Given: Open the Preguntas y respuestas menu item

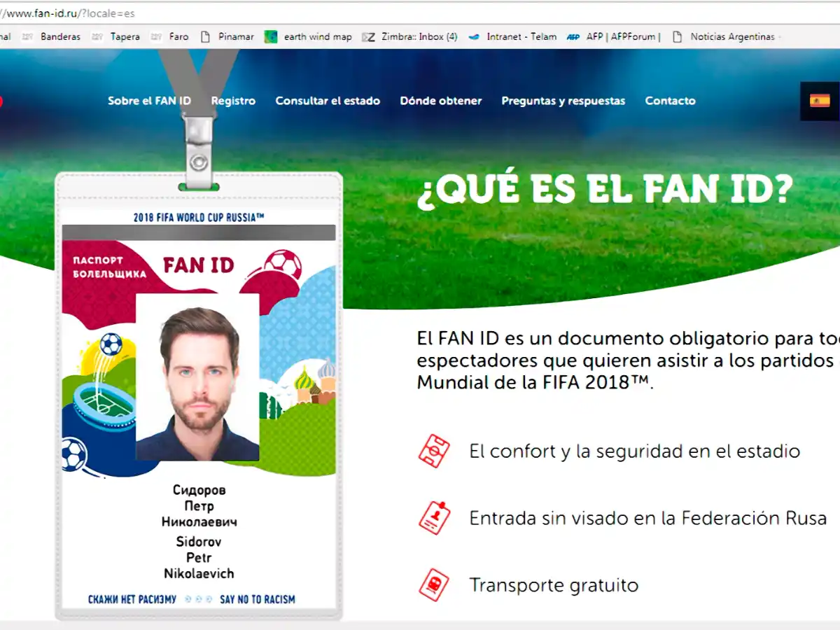Looking at the screenshot, I should [x=563, y=101].
